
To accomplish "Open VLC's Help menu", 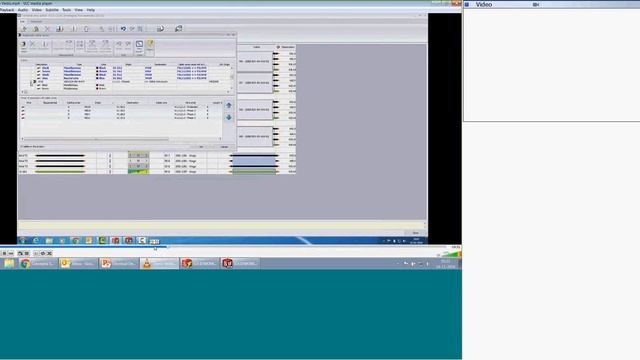I will coord(91,10).
